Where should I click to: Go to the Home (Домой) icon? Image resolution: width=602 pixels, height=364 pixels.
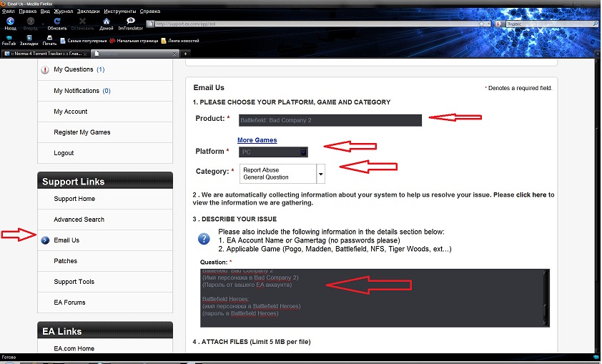point(106,22)
